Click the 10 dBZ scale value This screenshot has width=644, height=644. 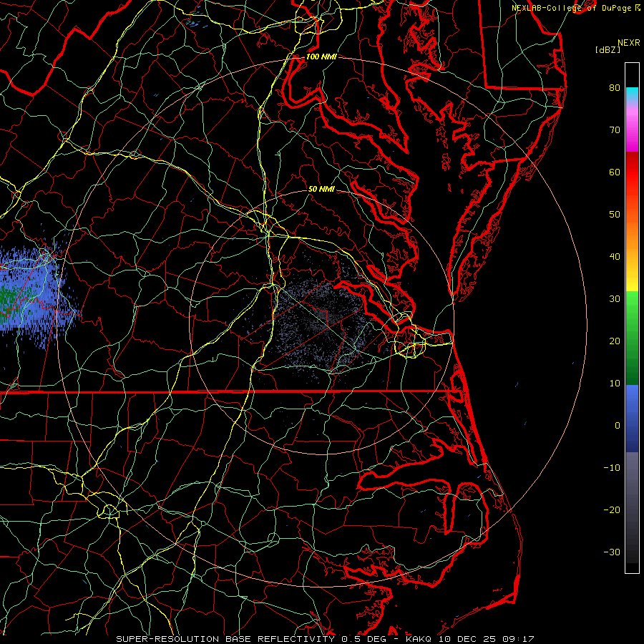click(615, 384)
